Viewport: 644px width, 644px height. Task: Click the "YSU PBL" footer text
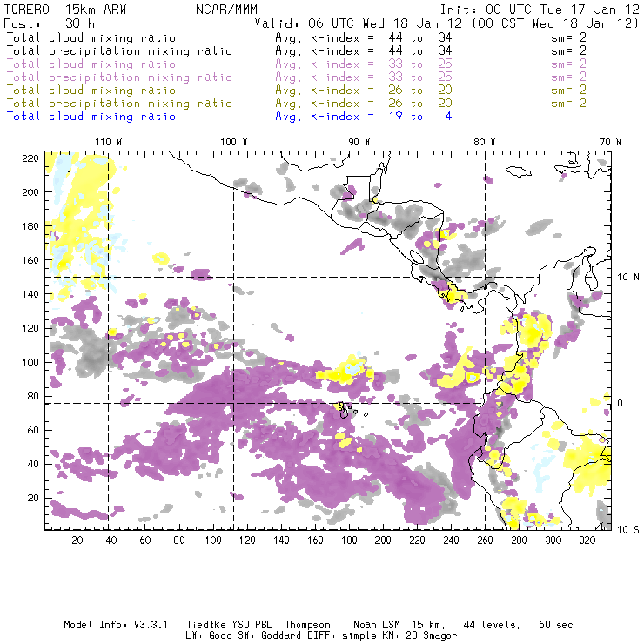point(252,625)
